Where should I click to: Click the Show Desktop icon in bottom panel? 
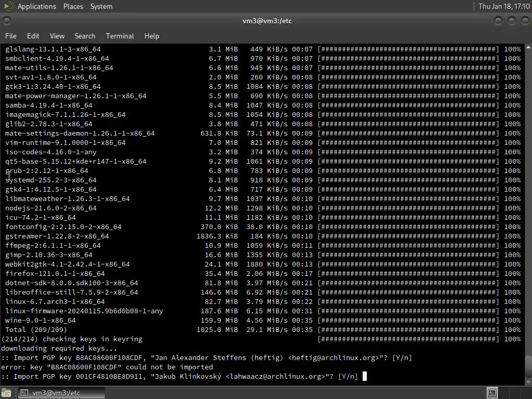click(6, 393)
